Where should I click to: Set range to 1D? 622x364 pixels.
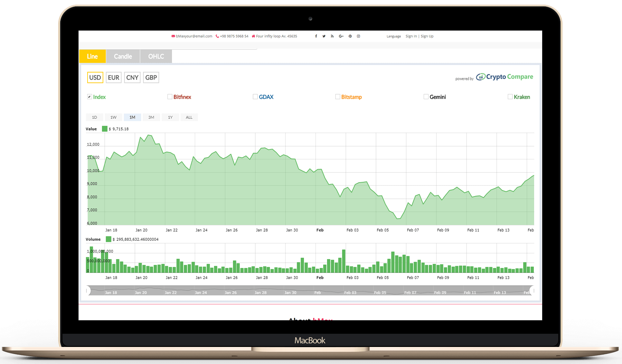point(94,117)
